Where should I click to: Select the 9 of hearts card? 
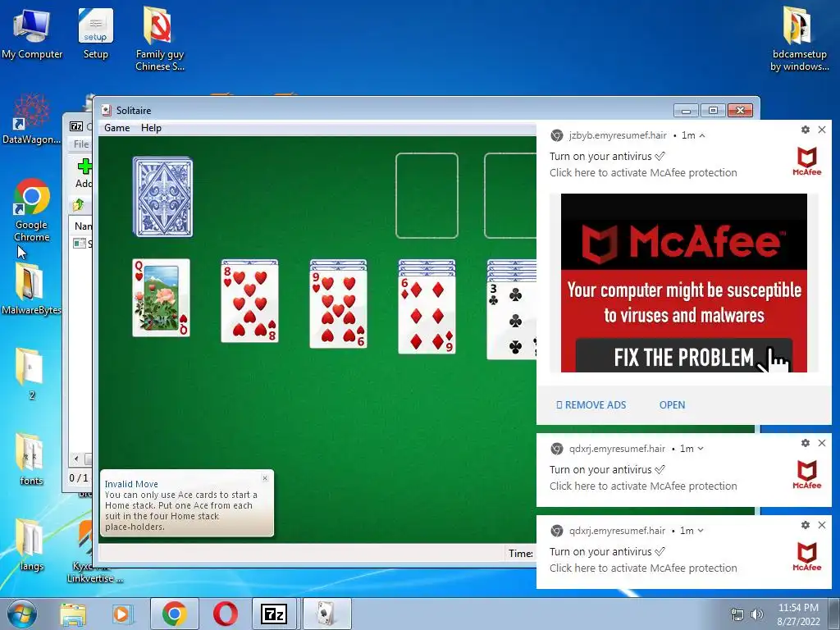tap(338, 309)
